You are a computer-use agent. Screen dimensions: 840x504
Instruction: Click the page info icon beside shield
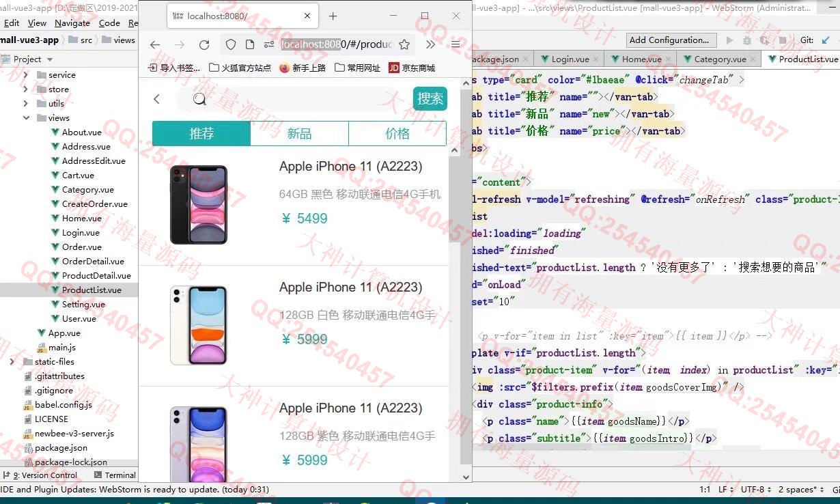click(250, 44)
